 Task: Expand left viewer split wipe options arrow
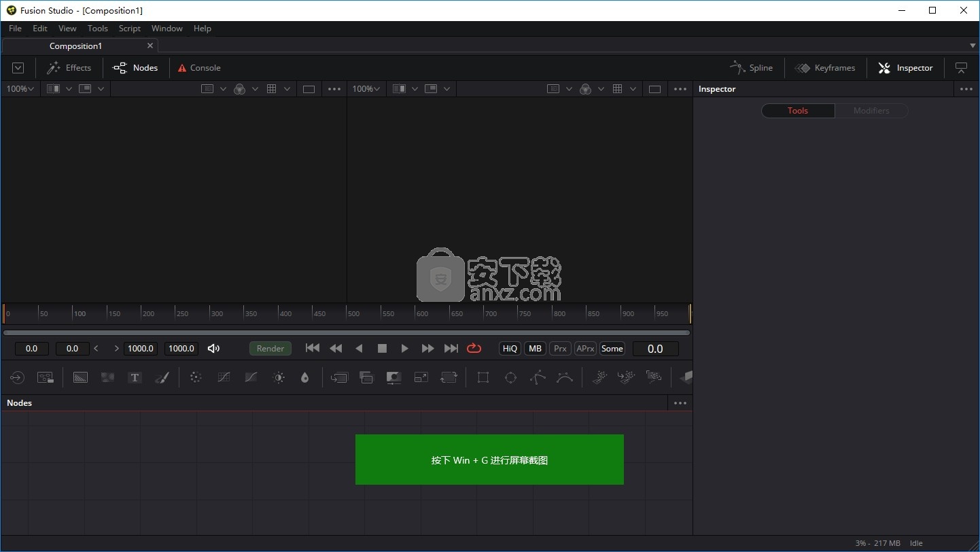[x=69, y=89]
